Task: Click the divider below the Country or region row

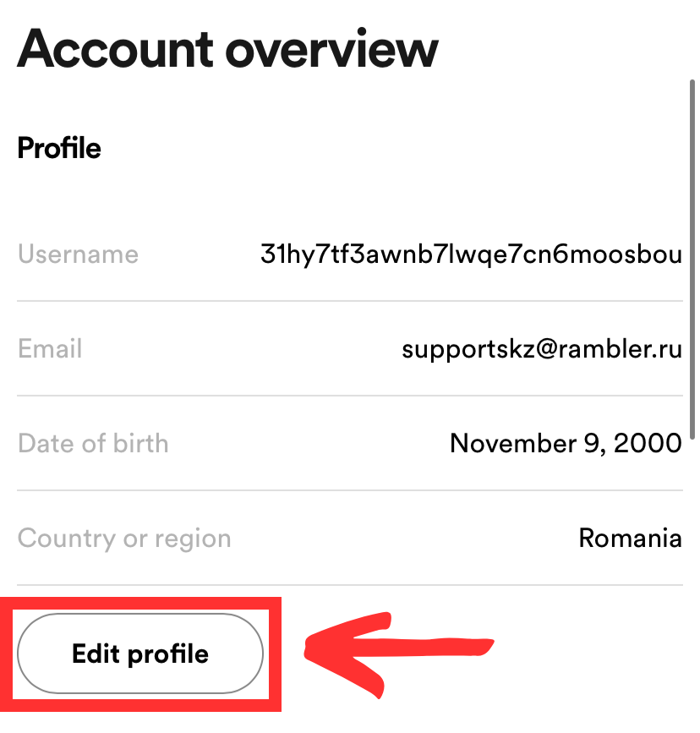Action: pyautogui.click(x=350, y=585)
